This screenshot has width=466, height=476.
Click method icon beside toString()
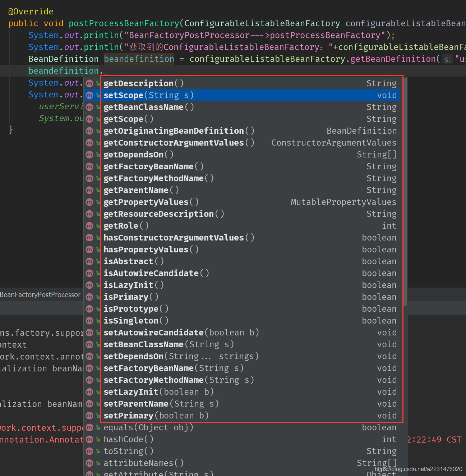(x=89, y=451)
